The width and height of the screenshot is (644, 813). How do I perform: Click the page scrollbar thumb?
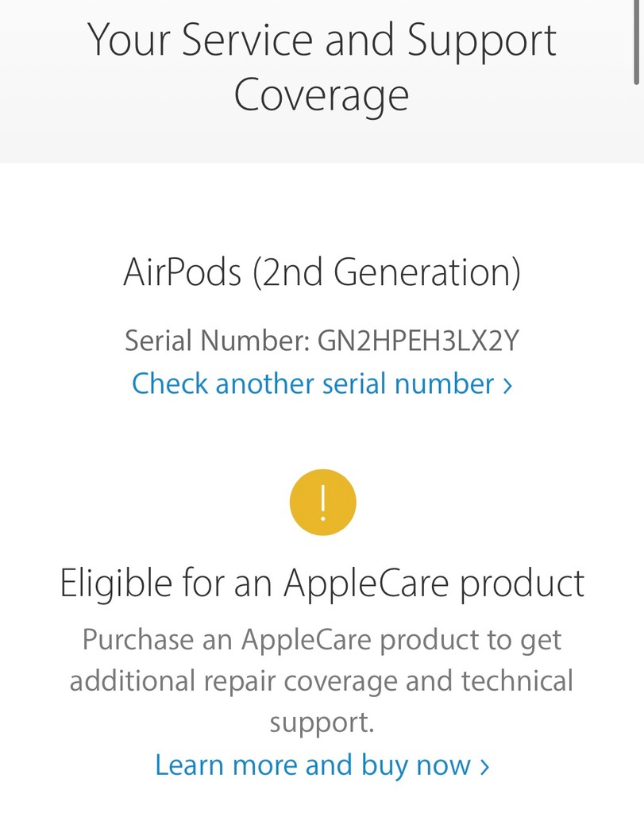(638, 40)
